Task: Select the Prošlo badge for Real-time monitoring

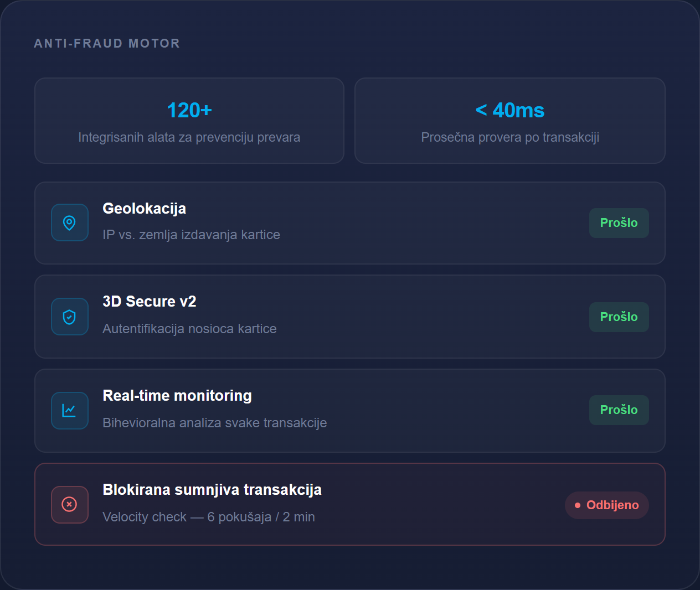Action: pyautogui.click(x=619, y=410)
